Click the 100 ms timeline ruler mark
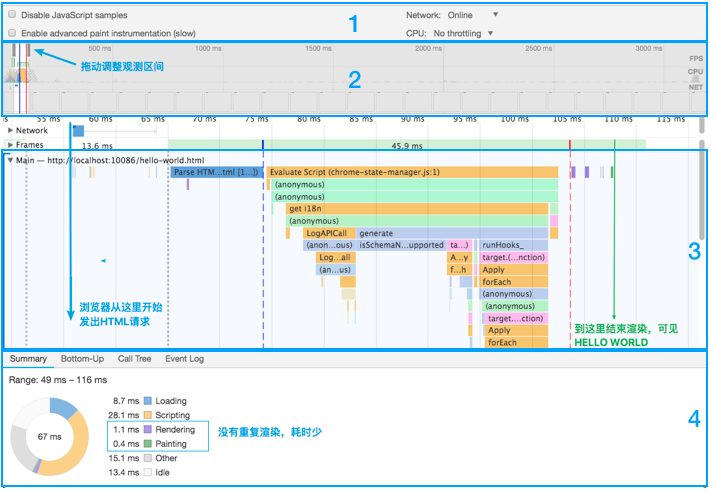 click(515, 119)
